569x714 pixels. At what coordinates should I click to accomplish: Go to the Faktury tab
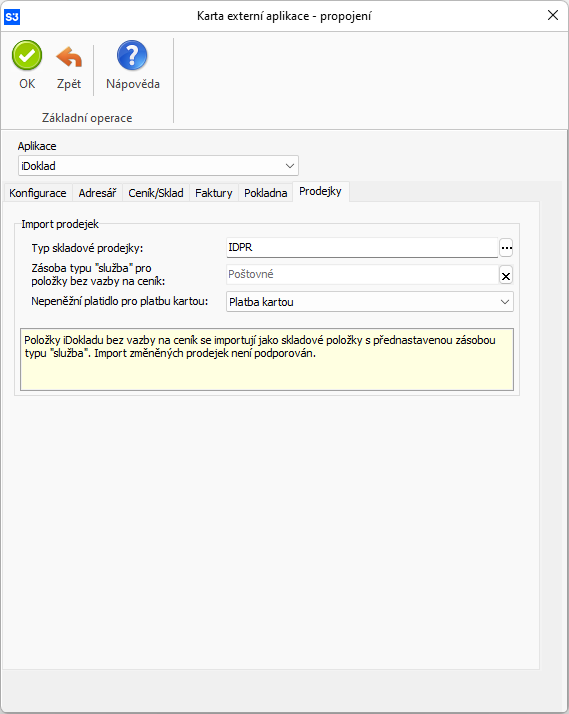[213, 193]
